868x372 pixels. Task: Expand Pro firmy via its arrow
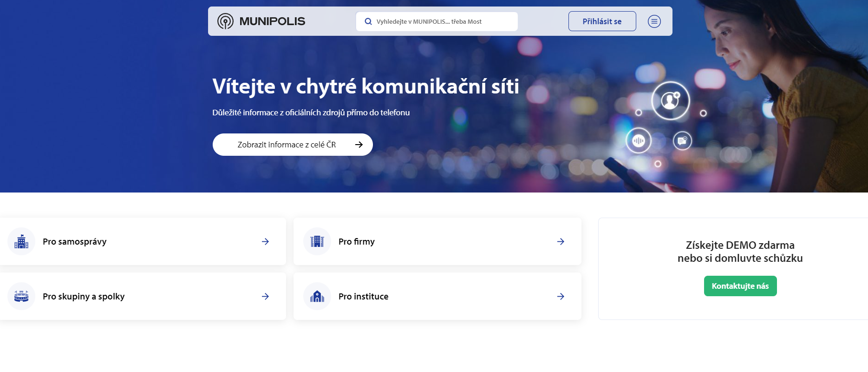tap(561, 241)
